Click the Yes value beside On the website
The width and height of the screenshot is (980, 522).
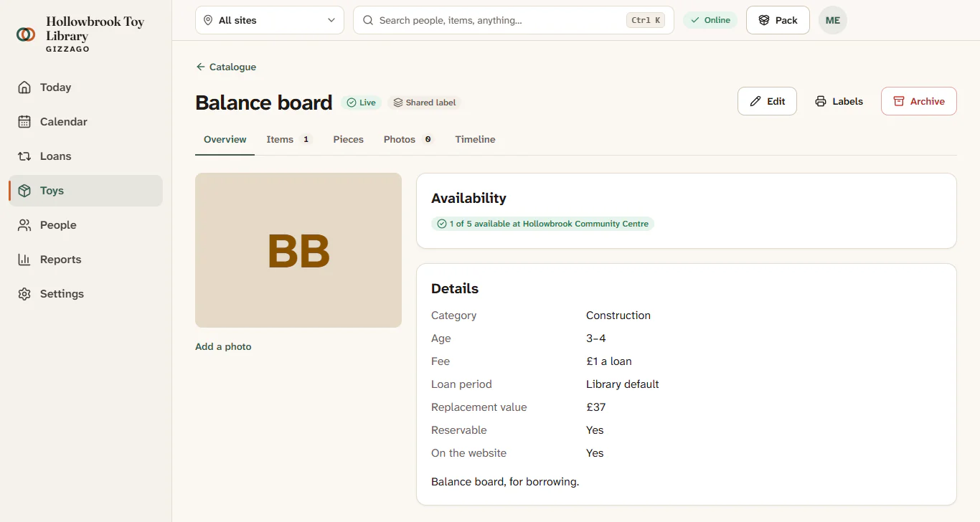click(595, 453)
